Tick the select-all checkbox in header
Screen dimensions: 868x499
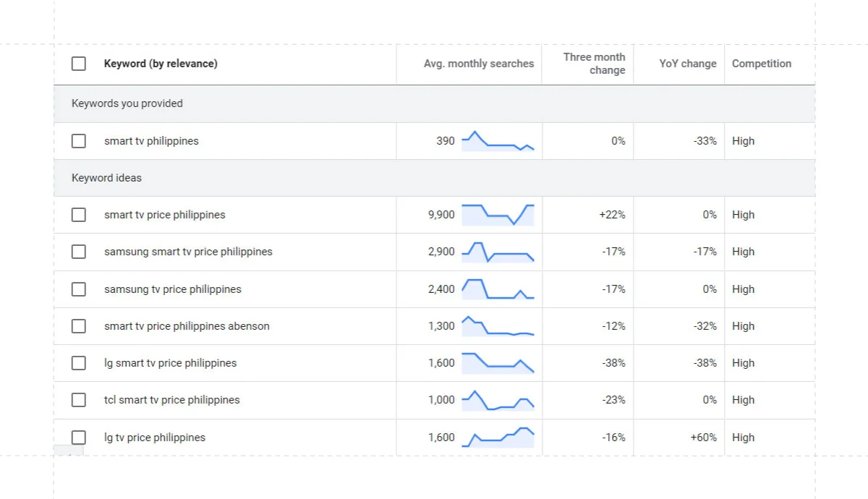point(79,64)
